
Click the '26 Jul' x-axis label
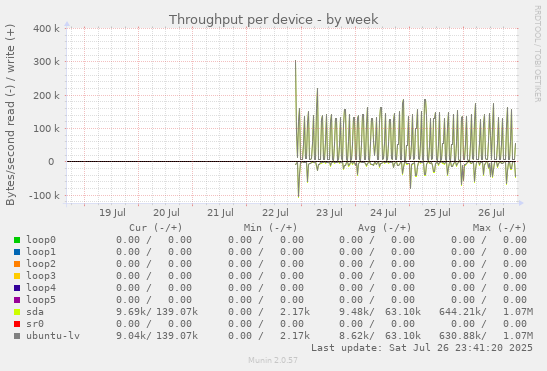coord(492,213)
